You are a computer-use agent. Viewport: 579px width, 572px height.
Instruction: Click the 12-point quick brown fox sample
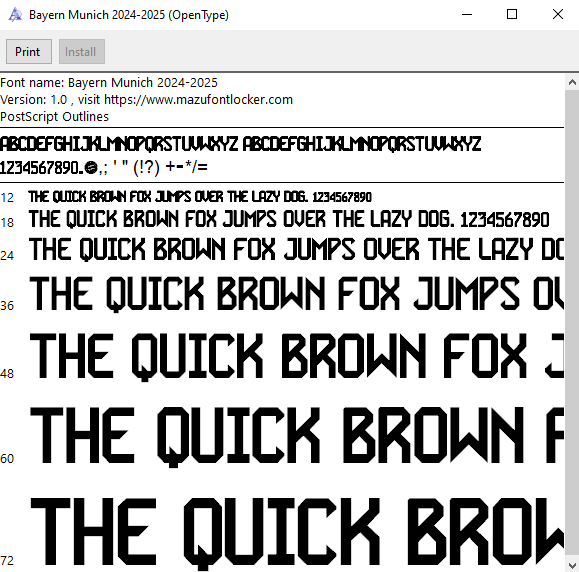click(200, 197)
